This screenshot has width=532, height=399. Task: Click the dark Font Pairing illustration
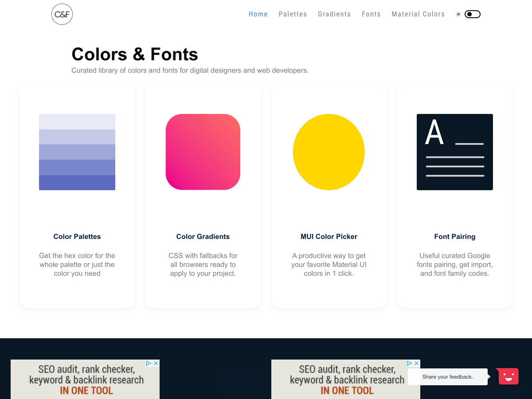point(455,152)
